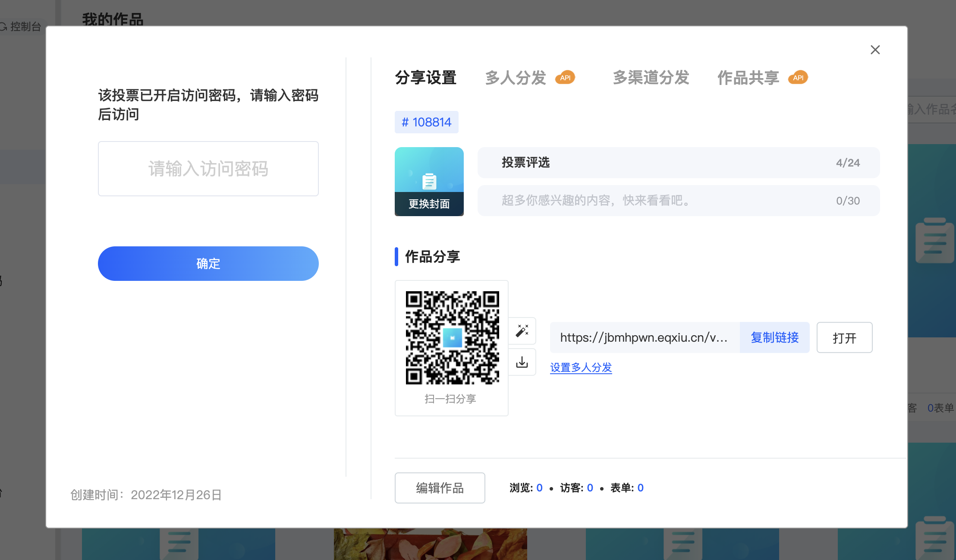Copy the link with 复制链接
956x560 pixels.
pyautogui.click(x=775, y=337)
